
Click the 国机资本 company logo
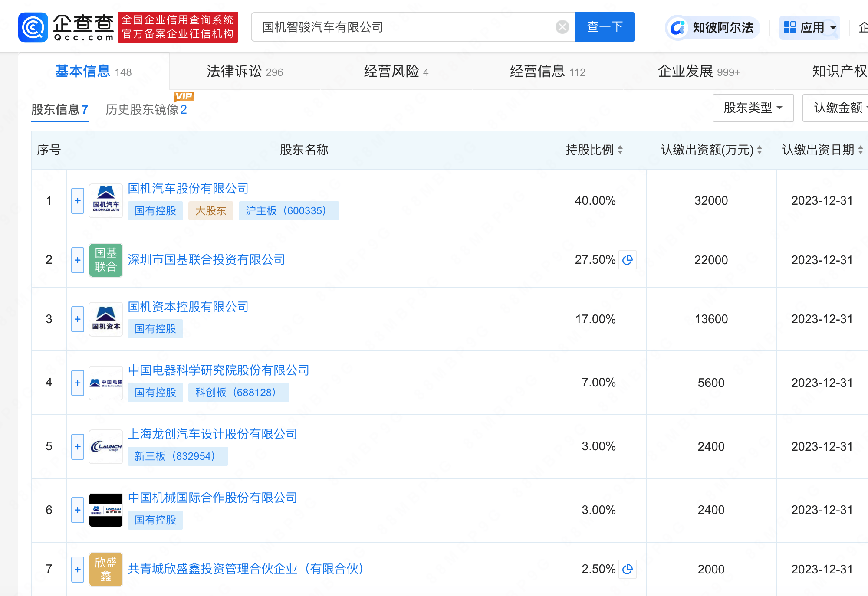tap(106, 319)
